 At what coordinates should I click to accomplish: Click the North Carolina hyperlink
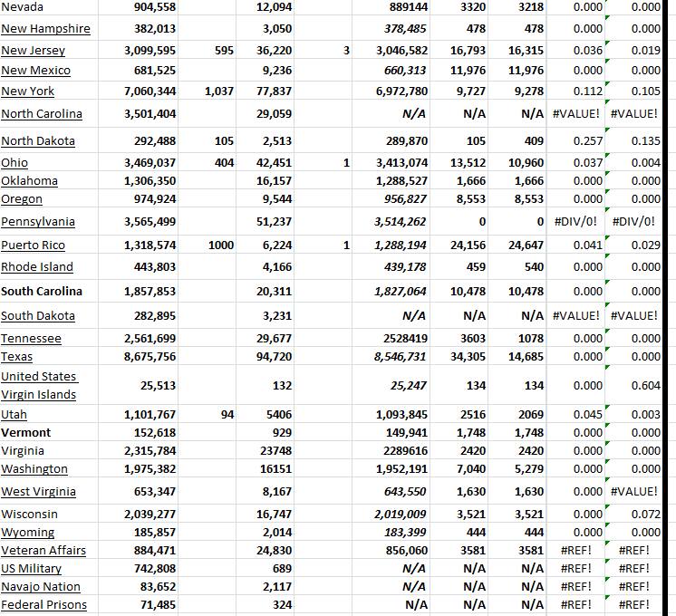pos(41,114)
